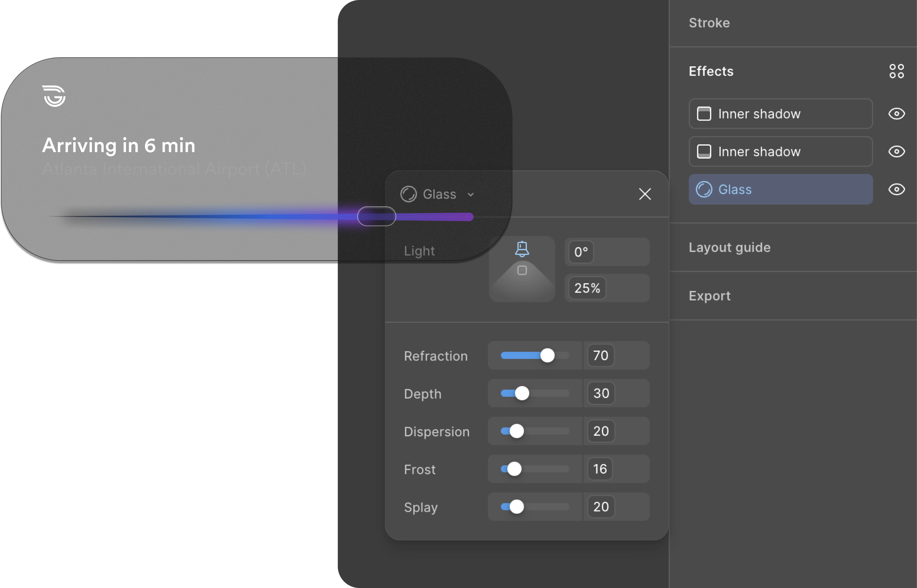This screenshot has height=588, width=917.
Task: Click the Refraction slider handle
Action: click(547, 356)
